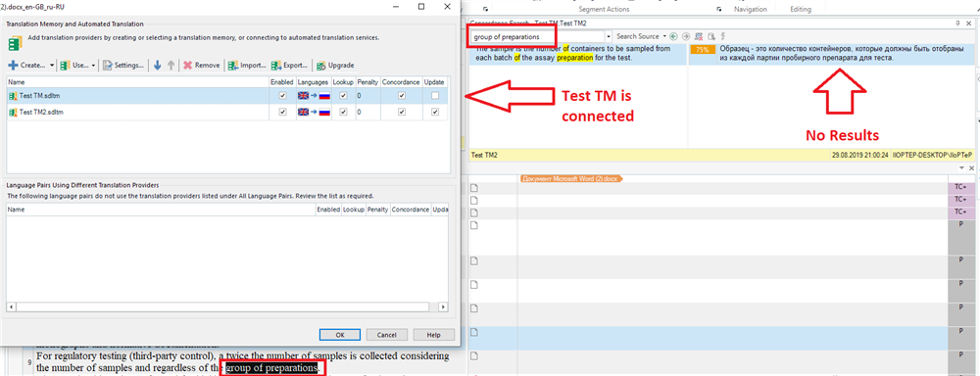Click the Help button

click(434, 334)
